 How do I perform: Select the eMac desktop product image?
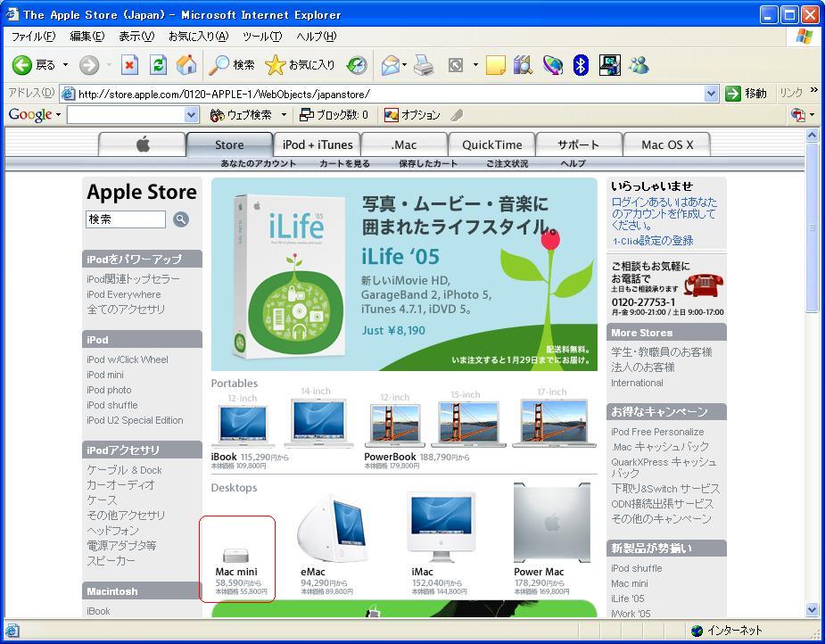332,529
